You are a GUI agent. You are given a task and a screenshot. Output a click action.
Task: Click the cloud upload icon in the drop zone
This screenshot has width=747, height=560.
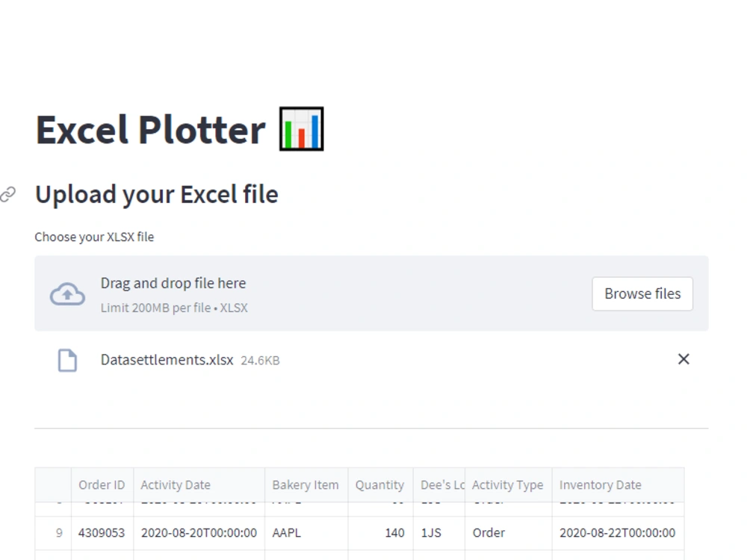(66, 293)
